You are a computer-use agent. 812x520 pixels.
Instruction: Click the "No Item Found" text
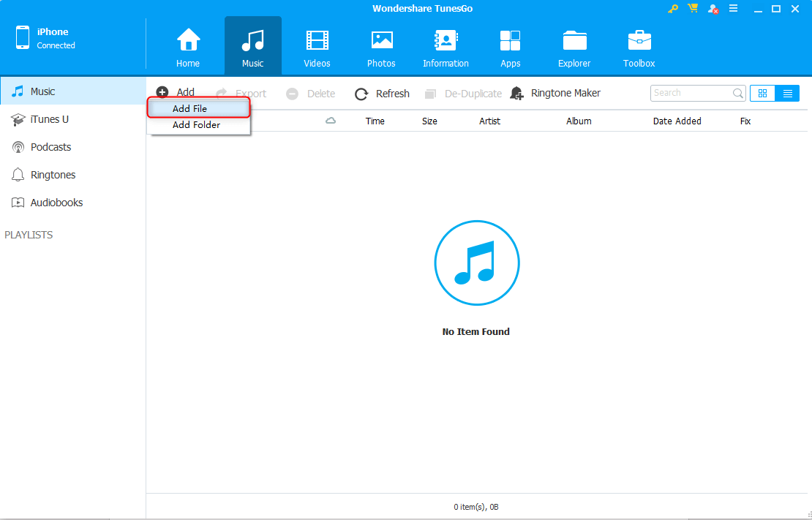point(476,331)
